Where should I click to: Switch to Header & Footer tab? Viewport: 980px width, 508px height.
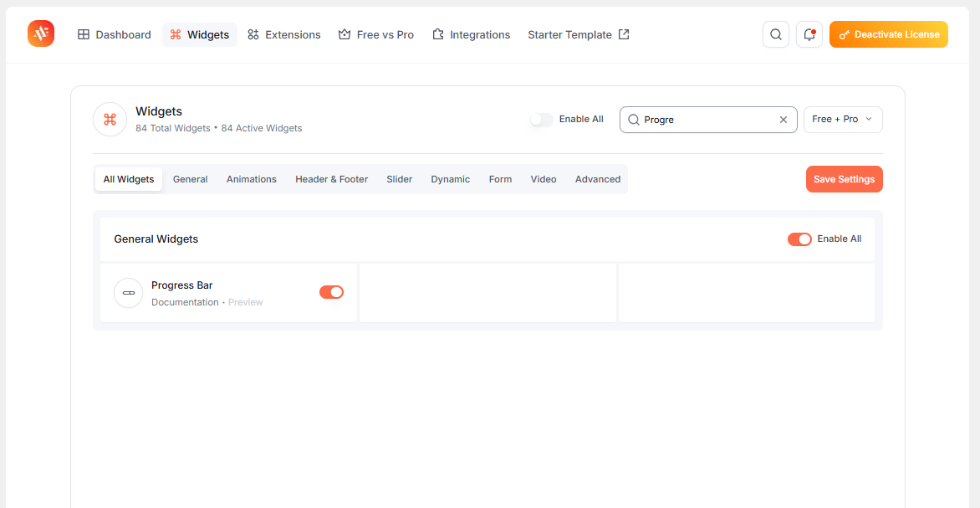coord(332,179)
